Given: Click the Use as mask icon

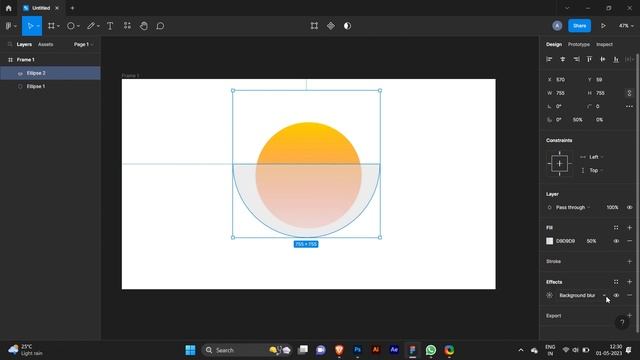Looking at the screenshot, I should 347,26.
